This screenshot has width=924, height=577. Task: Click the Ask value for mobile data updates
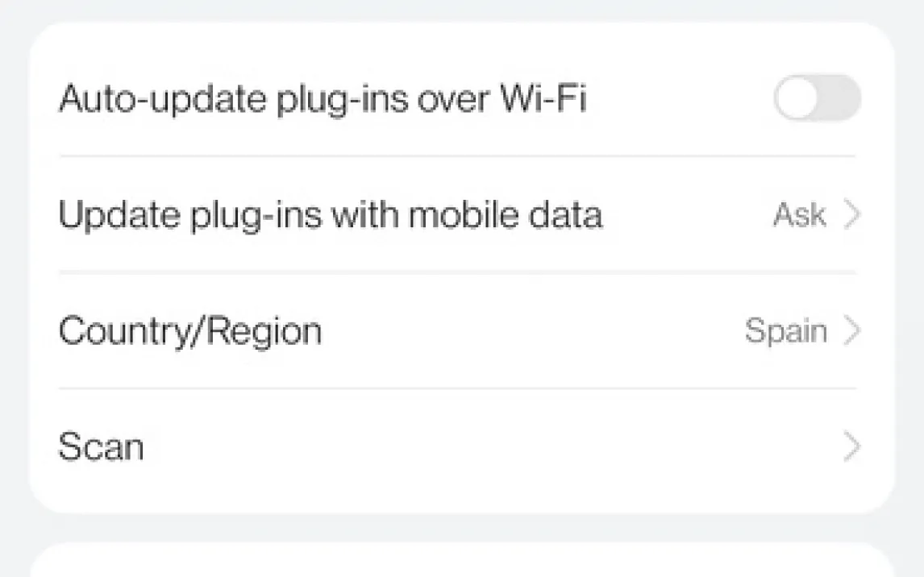pos(799,215)
